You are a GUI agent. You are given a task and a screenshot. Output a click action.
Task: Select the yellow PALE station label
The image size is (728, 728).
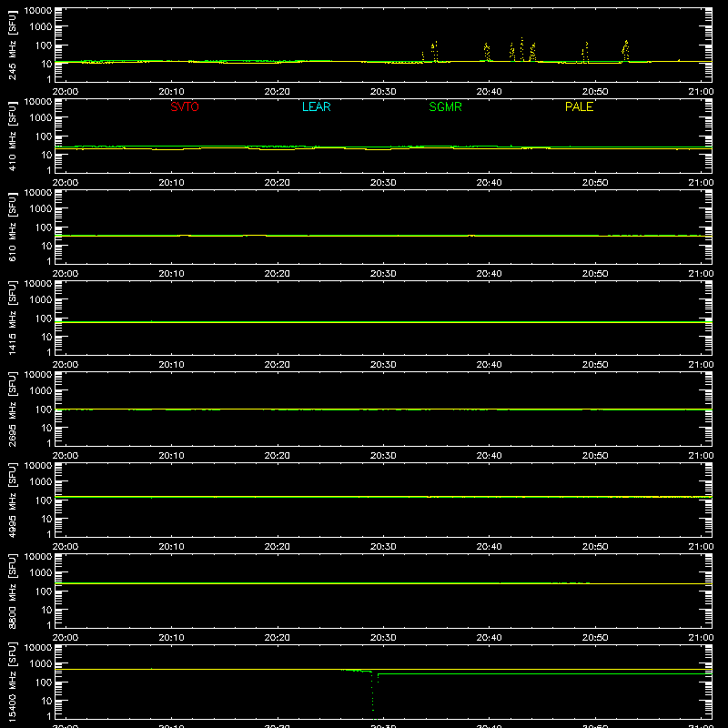tap(579, 106)
